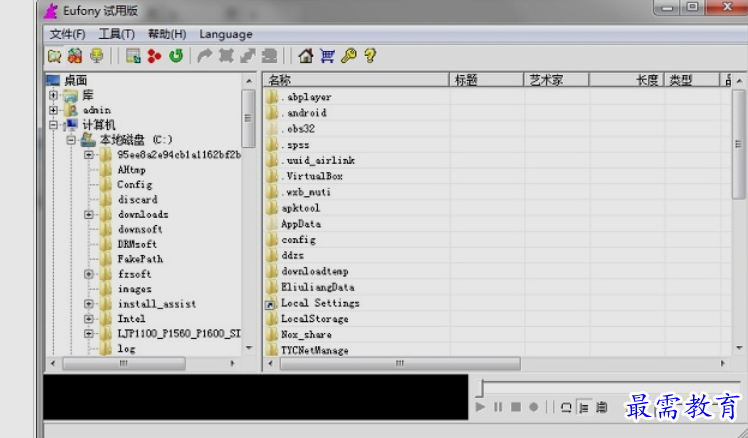Select the TYCNetManage folder in file list

point(314,350)
